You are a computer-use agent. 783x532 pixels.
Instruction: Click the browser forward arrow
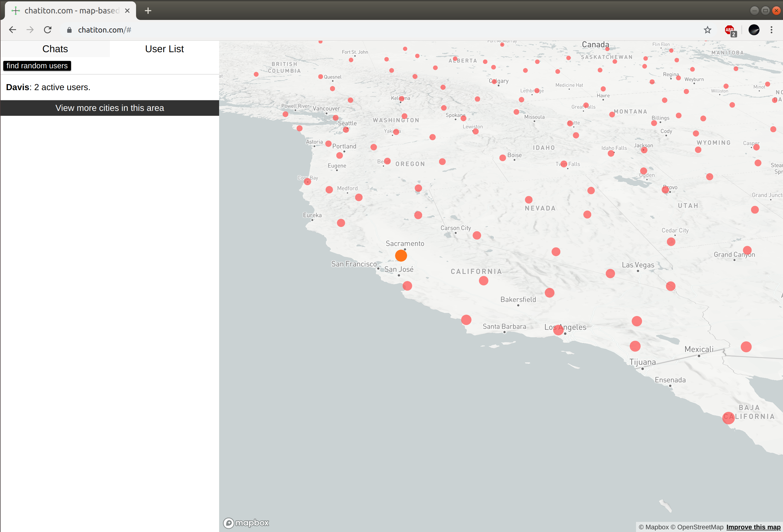(x=30, y=30)
